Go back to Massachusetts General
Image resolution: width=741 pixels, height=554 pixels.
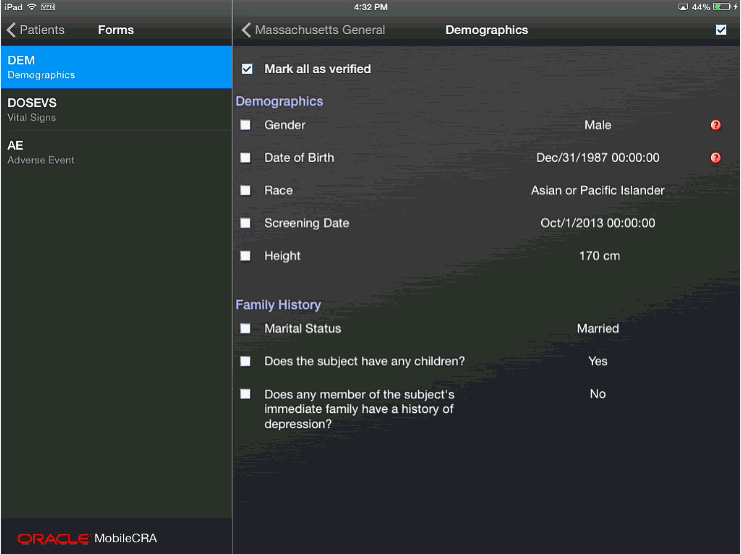pyautogui.click(x=314, y=30)
